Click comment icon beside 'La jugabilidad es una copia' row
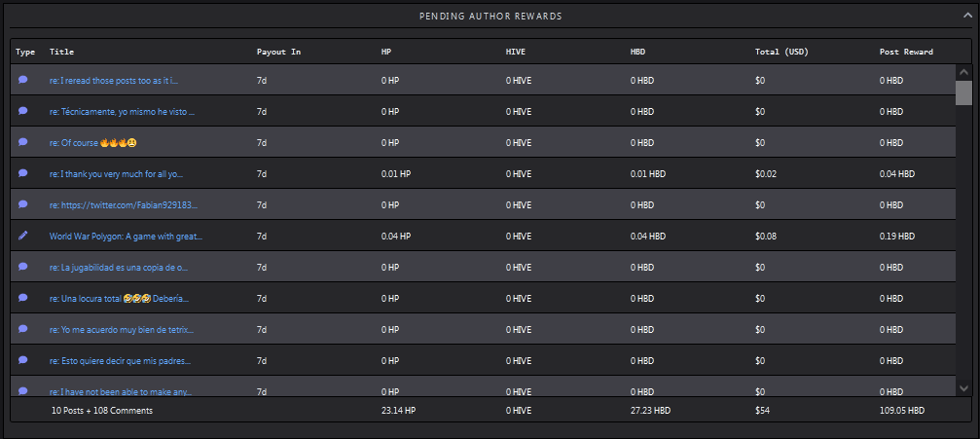980x439 pixels. (23, 267)
